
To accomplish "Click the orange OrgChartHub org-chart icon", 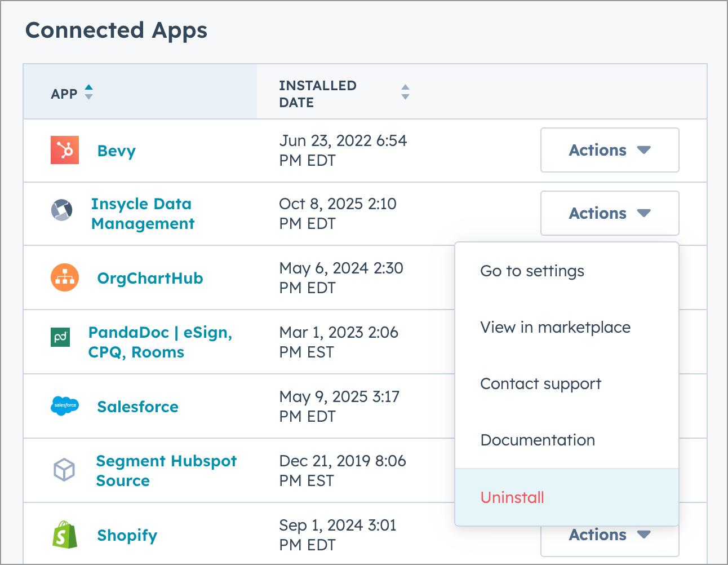I will pyautogui.click(x=64, y=277).
